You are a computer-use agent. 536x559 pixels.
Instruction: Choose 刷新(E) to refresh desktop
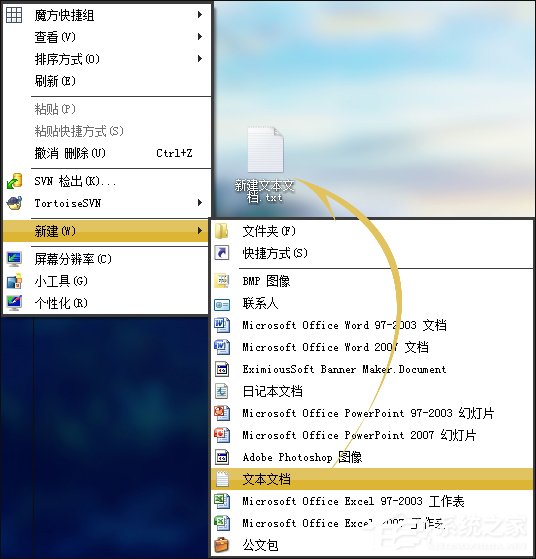(107, 81)
